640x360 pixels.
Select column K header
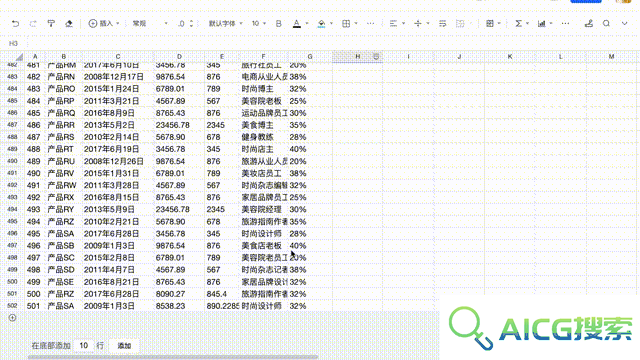point(510,57)
